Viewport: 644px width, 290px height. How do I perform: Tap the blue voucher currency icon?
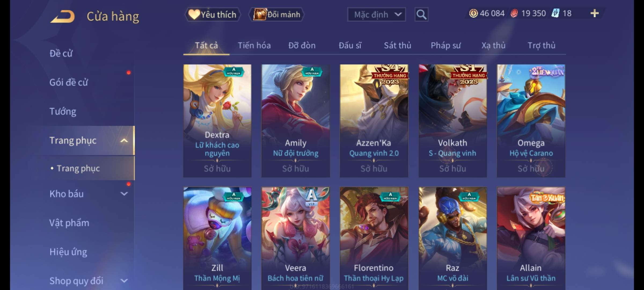click(x=555, y=13)
